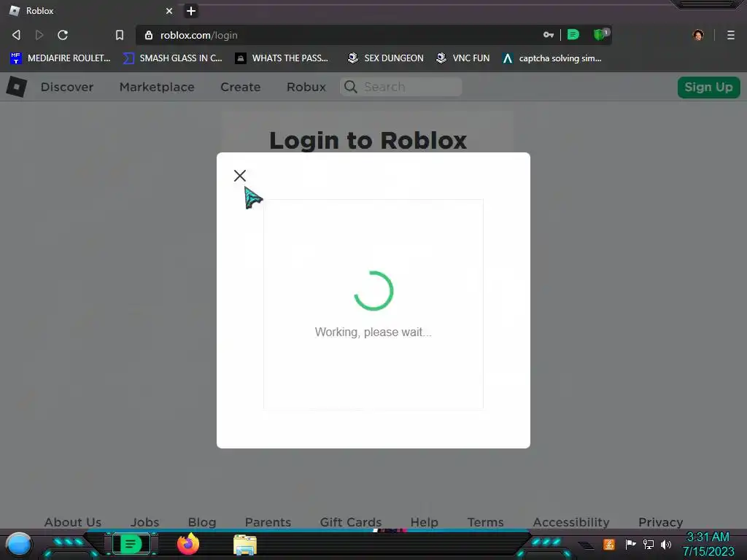Open the Create menu item
This screenshot has width=747, height=560.
[x=241, y=87]
